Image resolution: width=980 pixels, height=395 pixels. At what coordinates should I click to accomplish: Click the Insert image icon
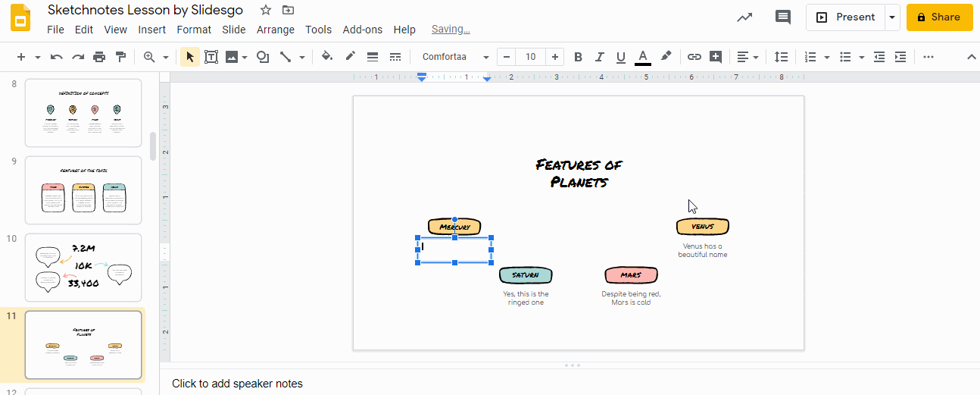(232, 57)
